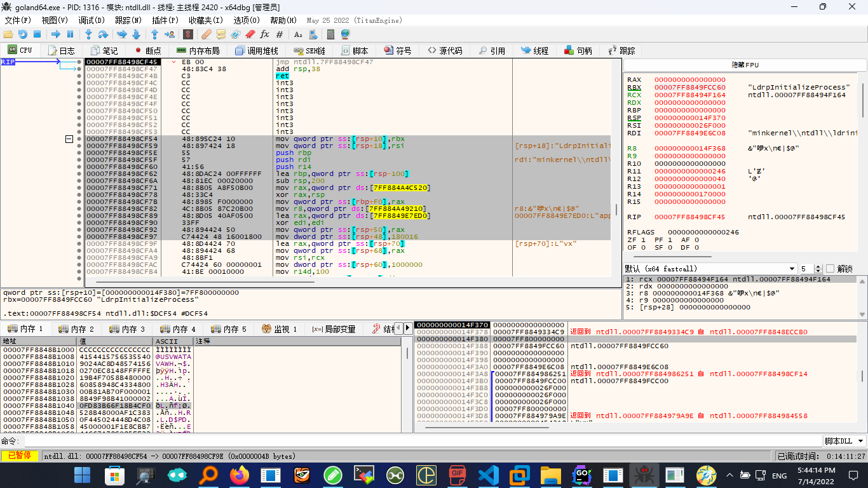
Task: Click the stop (blue square) toolbar icon
Action: [37, 34]
